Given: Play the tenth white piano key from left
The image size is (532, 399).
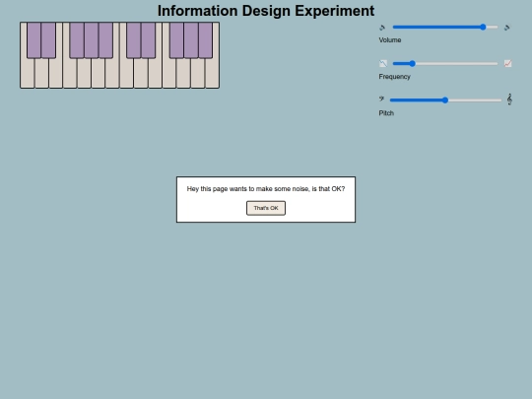Looking at the screenshot, I should coord(156,73).
